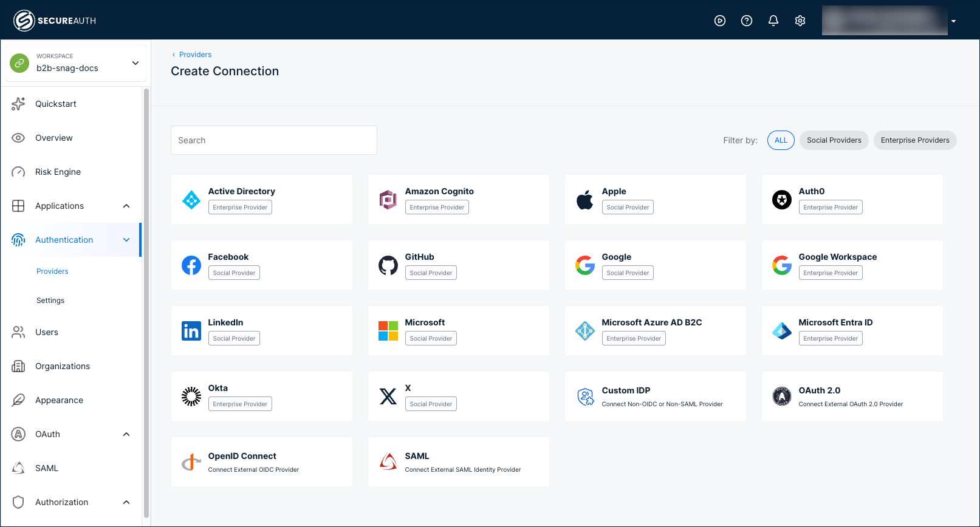
Task: Click the LinkedIn 'Social Provider' tag
Action: point(234,338)
